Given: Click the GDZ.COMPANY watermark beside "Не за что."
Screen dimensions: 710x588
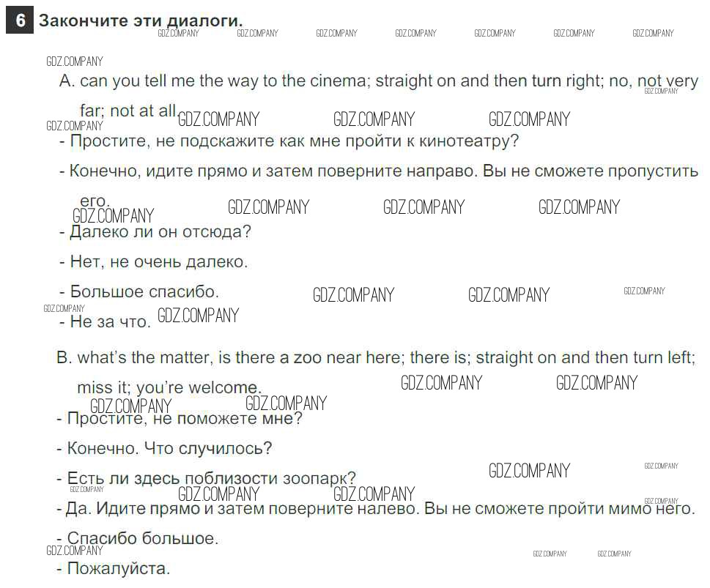Looking at the screenshot, I should (x=198, y=316).
